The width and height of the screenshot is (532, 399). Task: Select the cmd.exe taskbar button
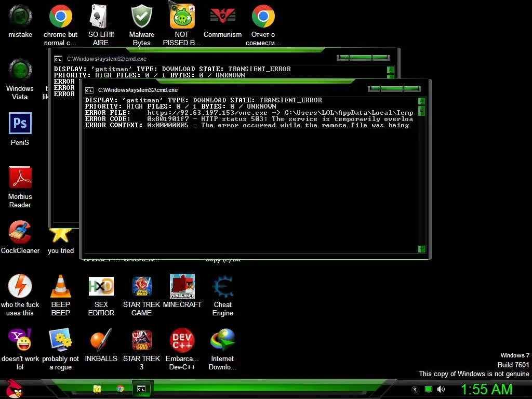(141, 389)
